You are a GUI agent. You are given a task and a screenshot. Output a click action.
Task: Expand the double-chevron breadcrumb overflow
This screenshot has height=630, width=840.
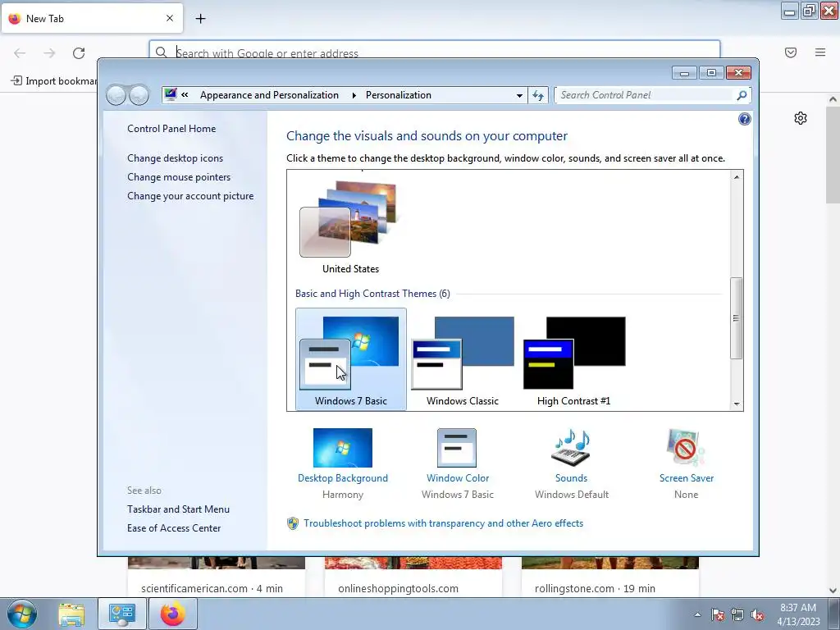pyautogui.click(x=185, y=95)
